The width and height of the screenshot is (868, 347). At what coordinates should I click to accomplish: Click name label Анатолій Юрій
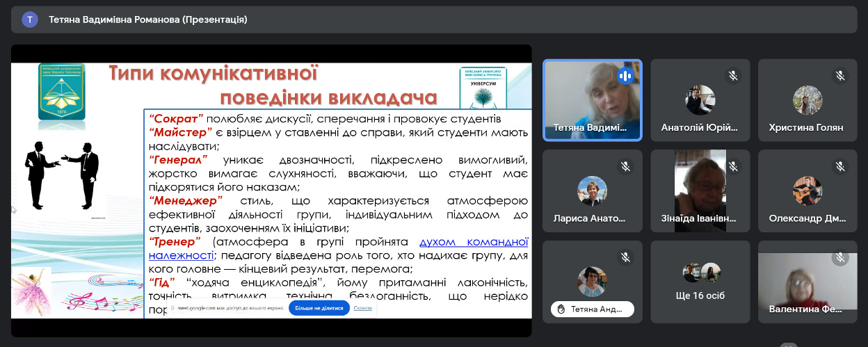click(x=700, y=127)
